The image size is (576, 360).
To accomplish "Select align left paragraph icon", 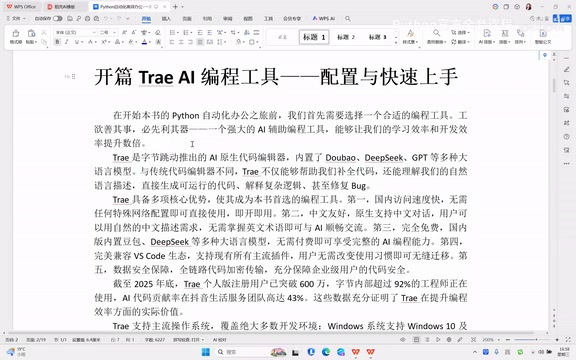I will click(x=172, y=42).
